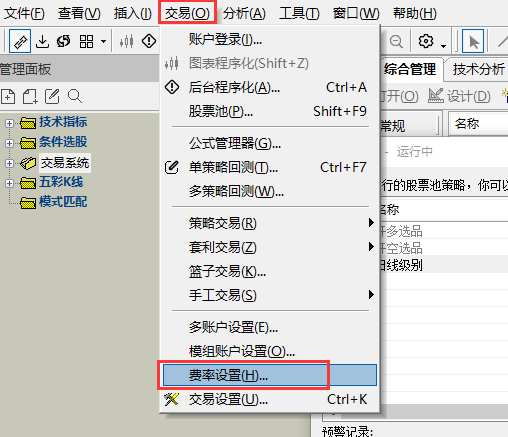Open the 分析(A) menu

244,13
